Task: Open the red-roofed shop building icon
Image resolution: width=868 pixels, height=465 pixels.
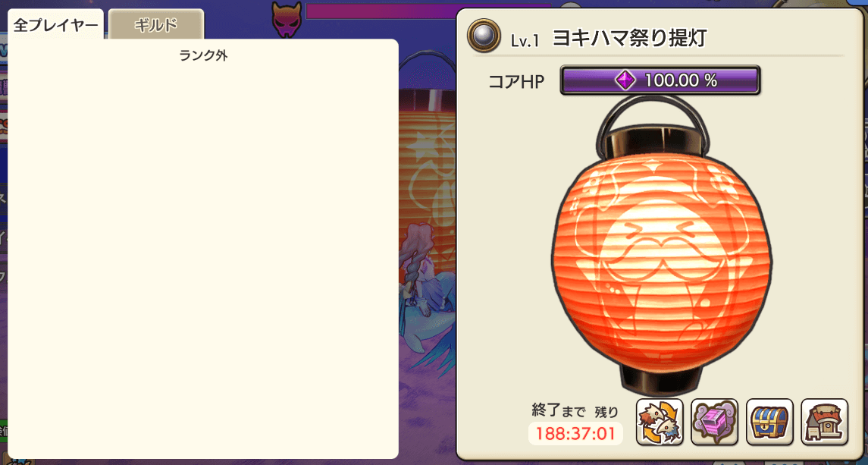Action: (x=824, y=422)
